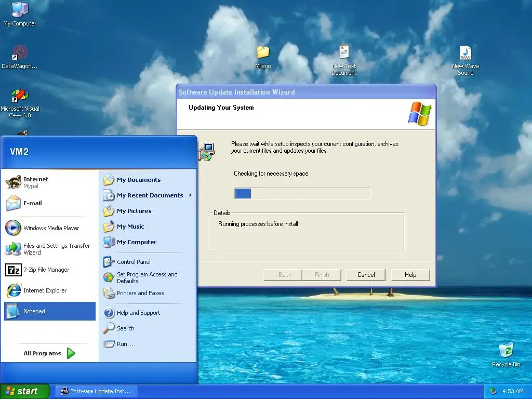Click the setup computer icon in wizard
Viewport: 532px width, 399px height.
coord(206,152)
